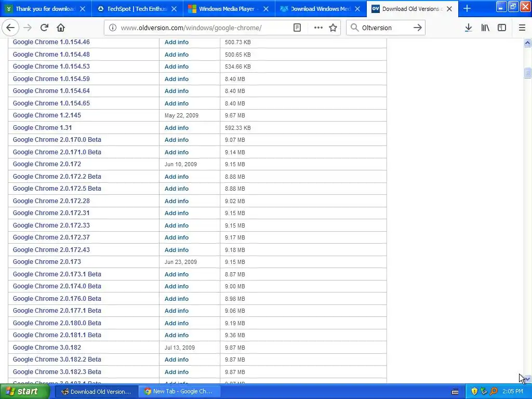Click the keyboard icon in system tray

click(455, 392)
